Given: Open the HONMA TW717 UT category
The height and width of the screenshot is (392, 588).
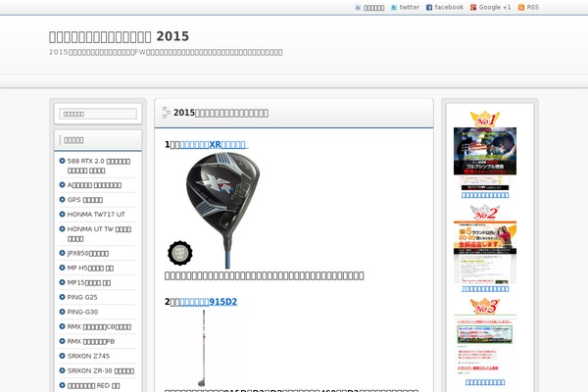Looking at the screenshot, I should (96, 215).
